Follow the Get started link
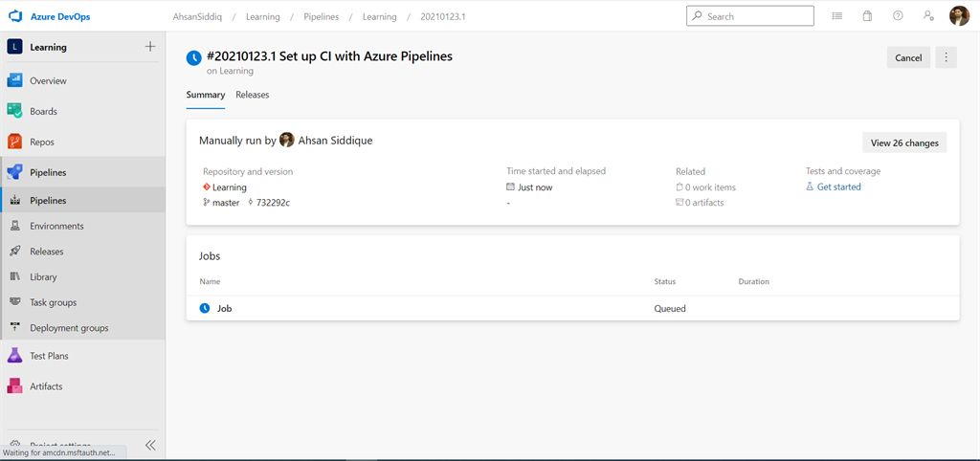 [x=838, y=187]
